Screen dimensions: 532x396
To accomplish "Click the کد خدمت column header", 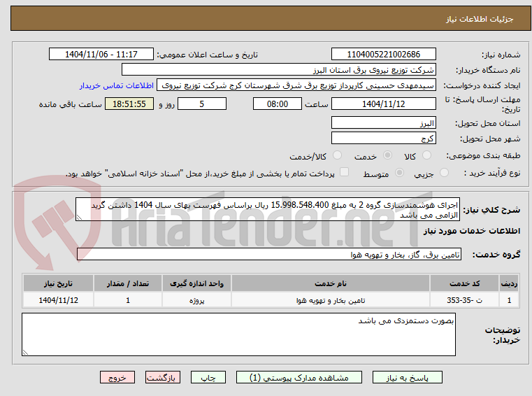I will point(464,283).
